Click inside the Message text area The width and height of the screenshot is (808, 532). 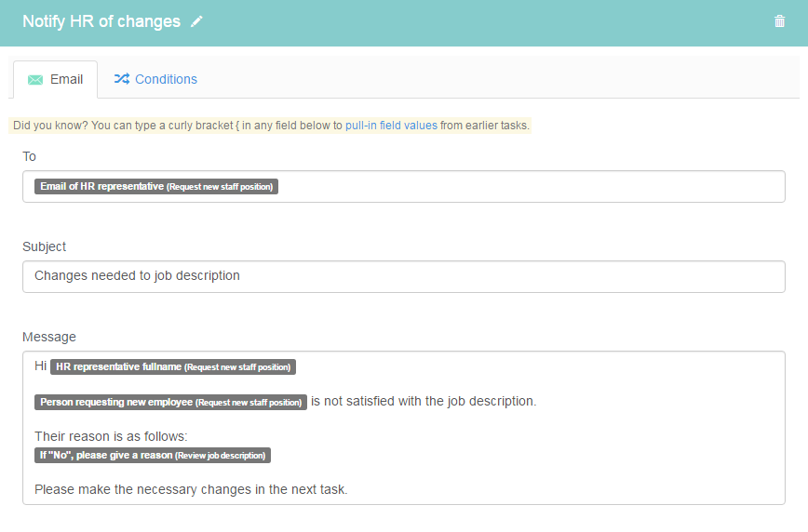[x=403, y=428]
